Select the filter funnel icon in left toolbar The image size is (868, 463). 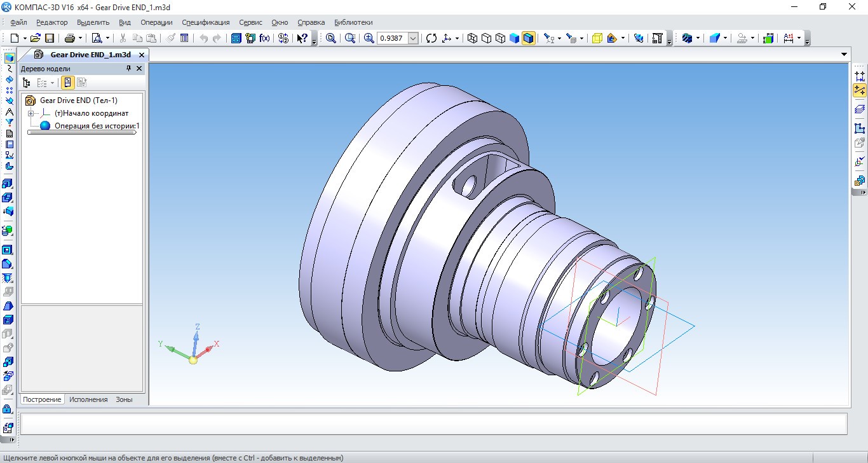(9, 122)
